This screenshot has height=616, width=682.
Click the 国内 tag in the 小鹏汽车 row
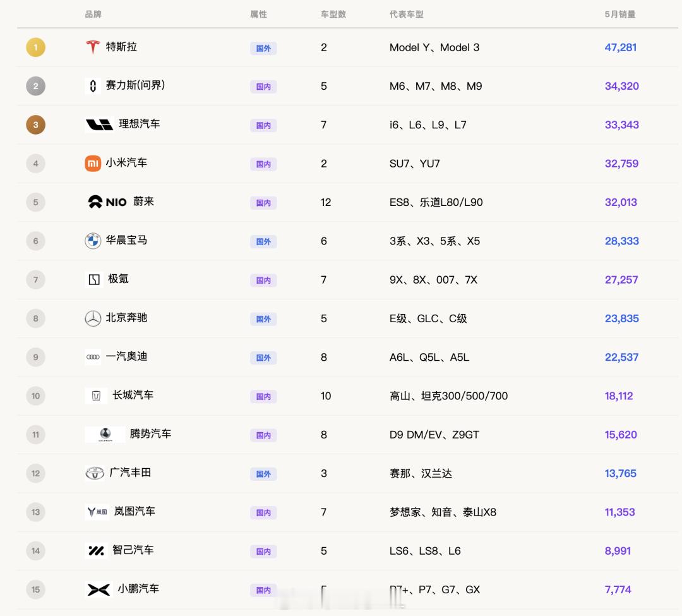pyautogui.click(x=263, y=590)
